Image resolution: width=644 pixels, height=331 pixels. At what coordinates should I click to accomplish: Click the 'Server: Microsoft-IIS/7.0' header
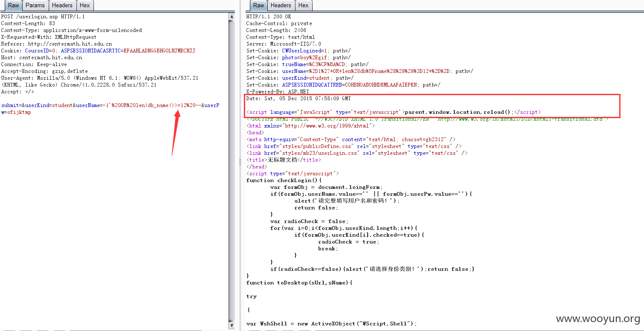284,44
